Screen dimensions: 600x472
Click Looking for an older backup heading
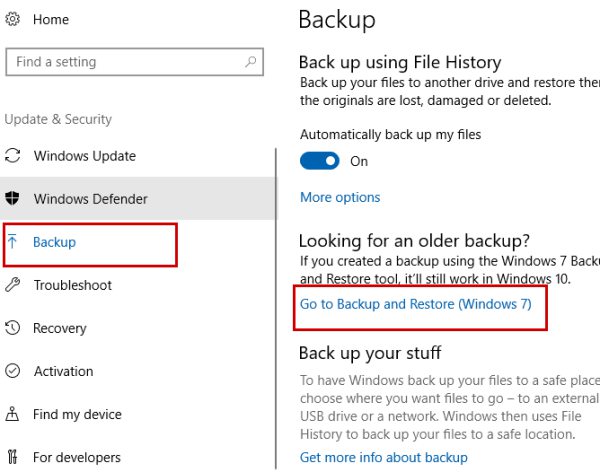[414, 241]
